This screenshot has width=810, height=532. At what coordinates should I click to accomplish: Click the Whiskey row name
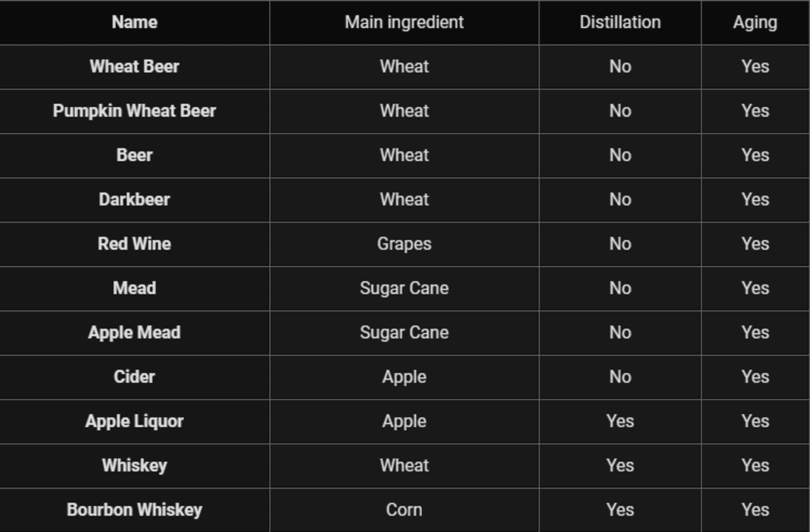click(x=135, y=466)
